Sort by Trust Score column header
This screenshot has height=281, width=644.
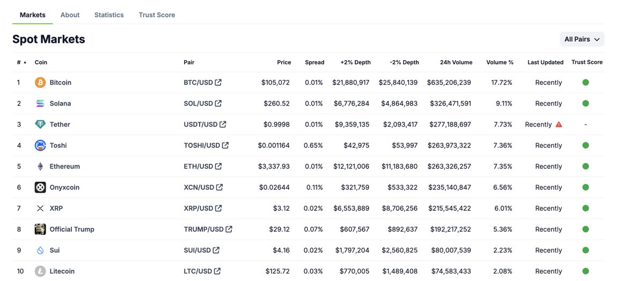coord(587,62)
